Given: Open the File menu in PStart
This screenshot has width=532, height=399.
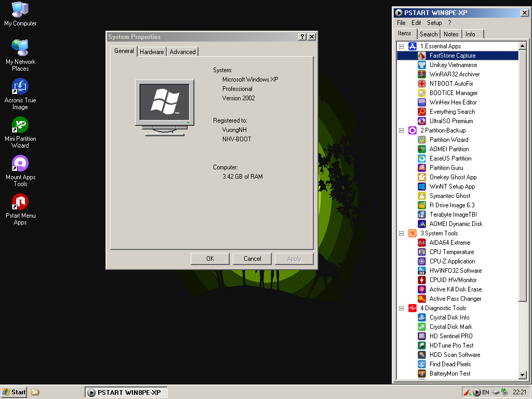Looking at the screenshot, I should (401, 23).
